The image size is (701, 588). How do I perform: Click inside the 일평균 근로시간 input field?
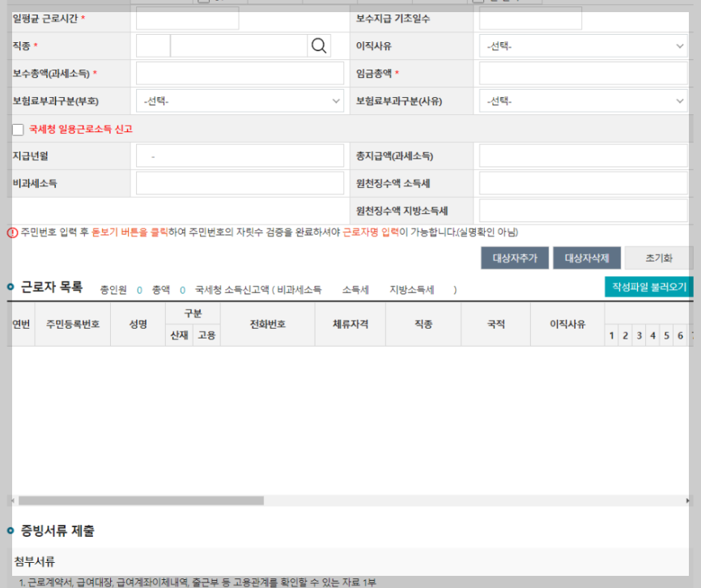click(x=186, y=18)
